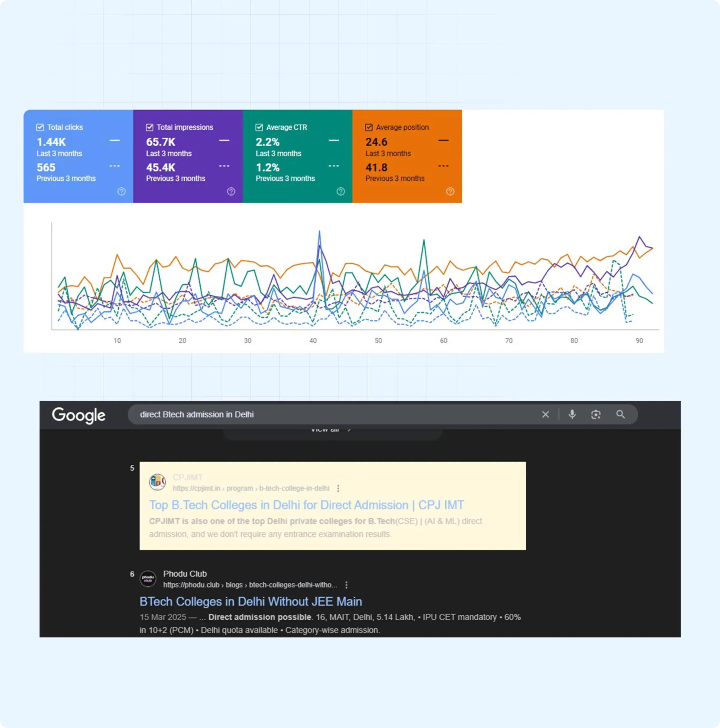This screenshot has width=720, height=728.
Task: Click the magnifying glass search icon
Action: click(x=620, y=415)
